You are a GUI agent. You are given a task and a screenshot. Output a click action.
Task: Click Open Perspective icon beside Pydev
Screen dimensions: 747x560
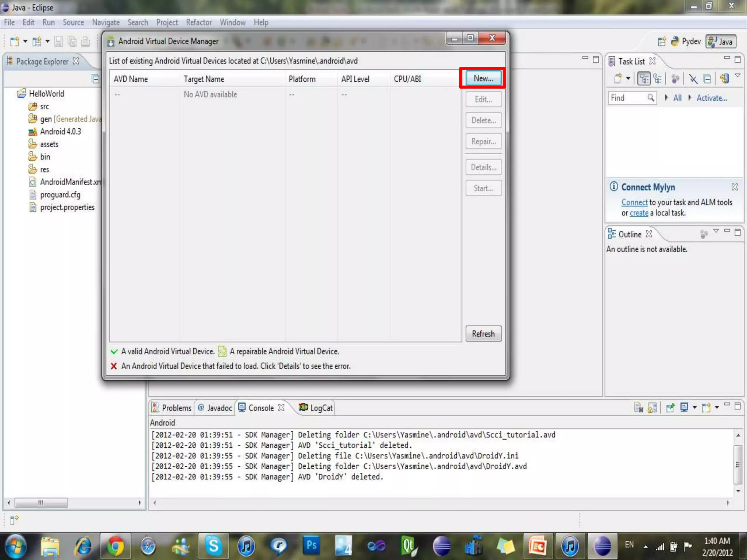pos(662,42)
